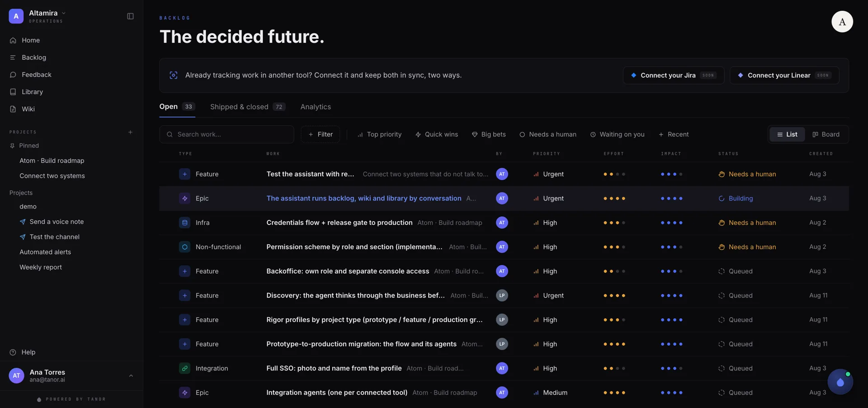868x408 pixels.
Task: Collapse the sidebar panel icon
Action: coord(130,16)
